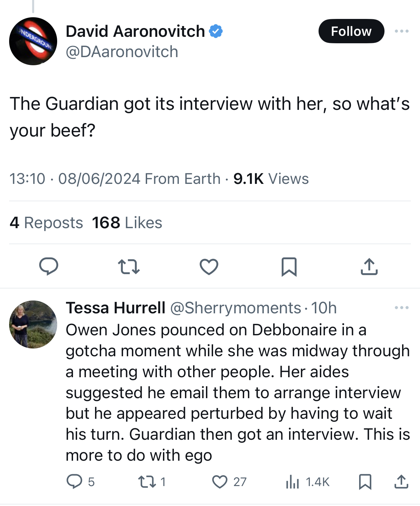This screenshot has width=420, height=506.
Task: Share the main tweet
Action: tap(369, 266)
